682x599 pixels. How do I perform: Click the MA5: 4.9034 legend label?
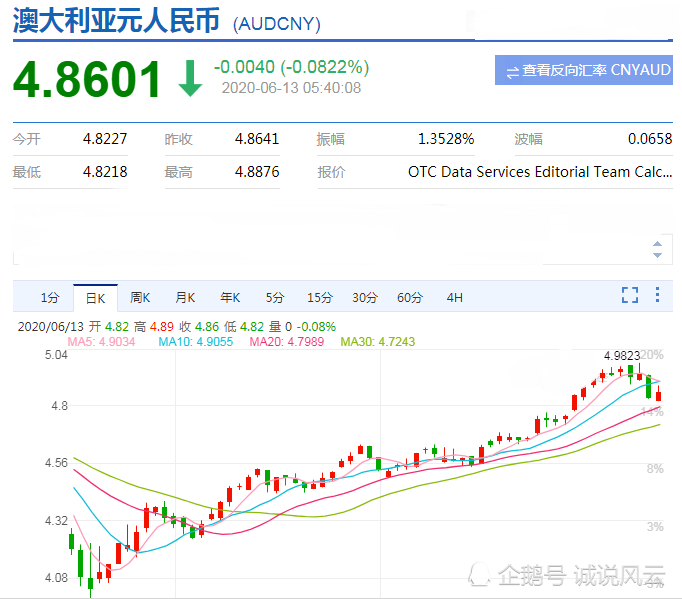point(101,341)
